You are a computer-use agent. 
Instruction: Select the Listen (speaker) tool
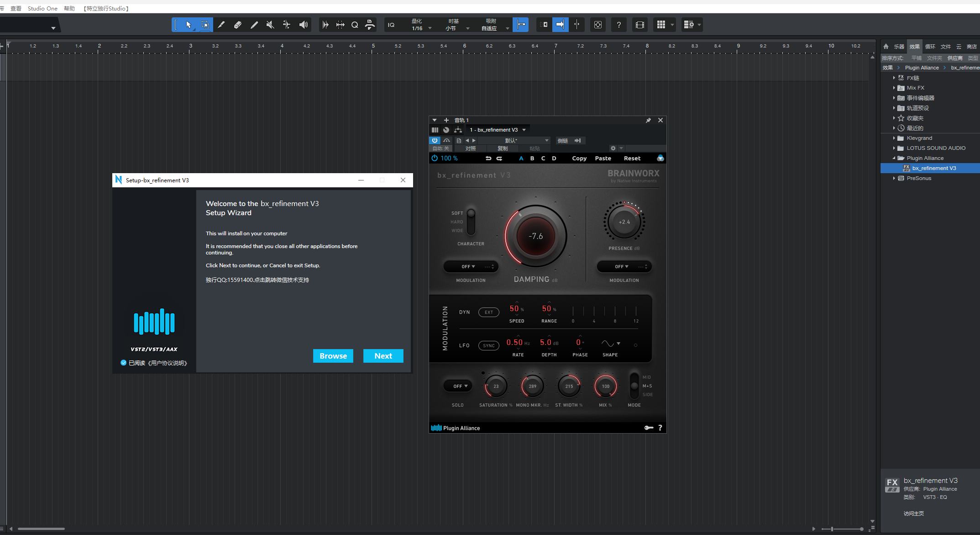(x=303, y=25)
